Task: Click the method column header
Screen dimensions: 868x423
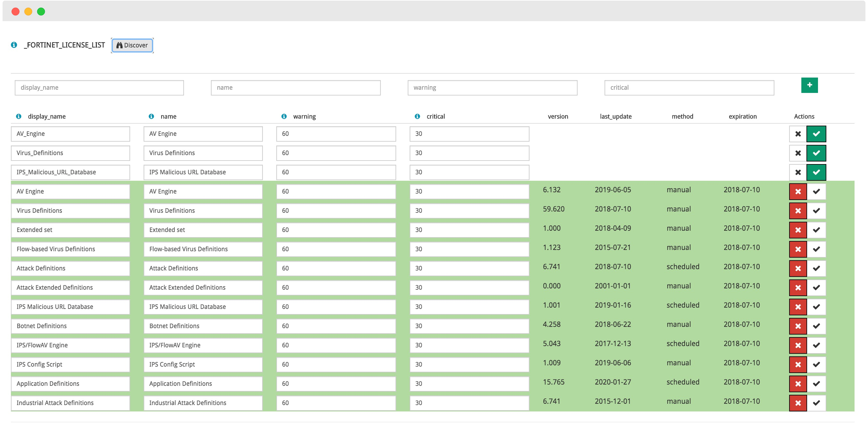Action: (x=682, y=116)
